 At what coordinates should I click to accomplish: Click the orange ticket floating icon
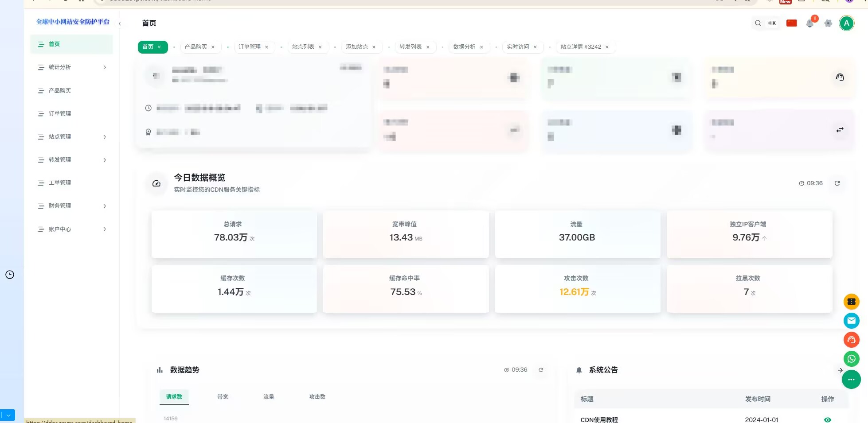coord(851,302)
